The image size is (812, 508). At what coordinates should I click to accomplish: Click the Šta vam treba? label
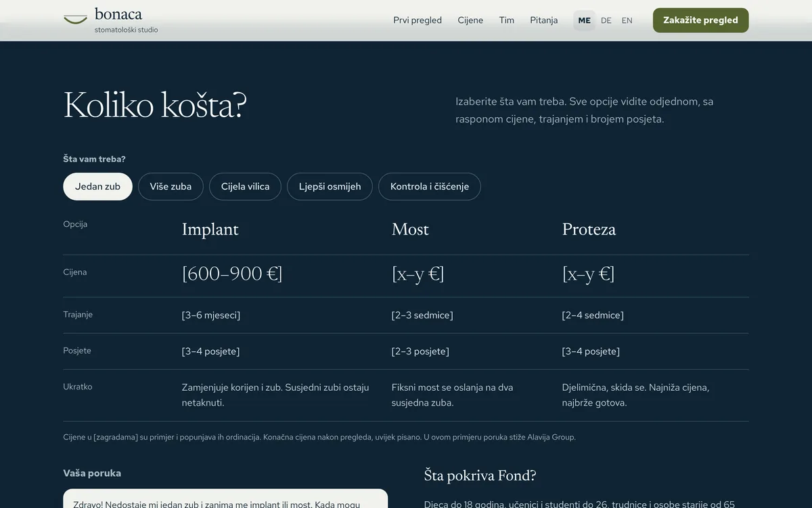point(94,159)
